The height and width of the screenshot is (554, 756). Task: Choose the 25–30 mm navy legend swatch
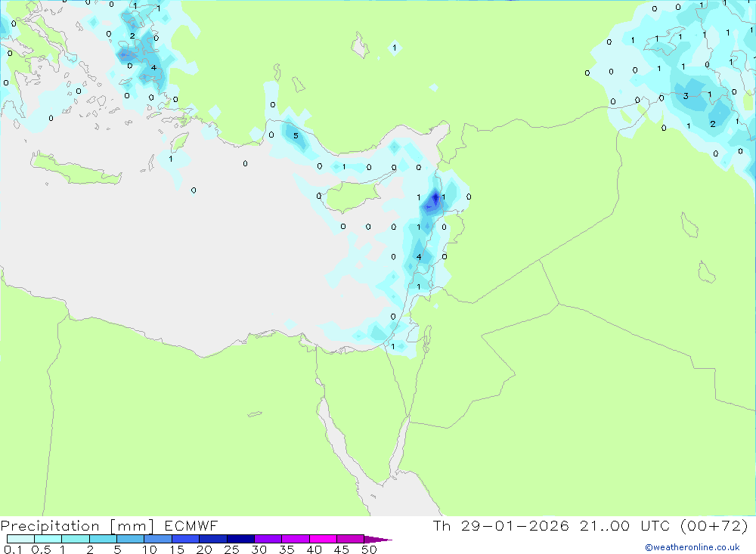(240, 539)
